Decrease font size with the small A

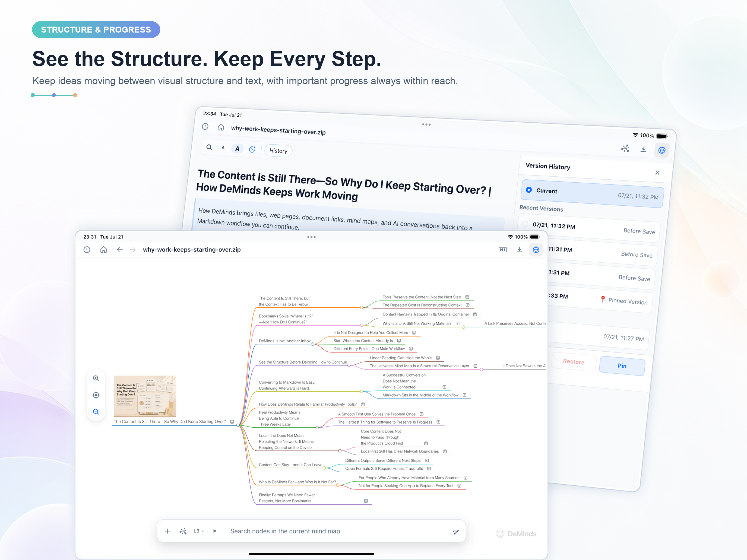[x=223, y=148]
